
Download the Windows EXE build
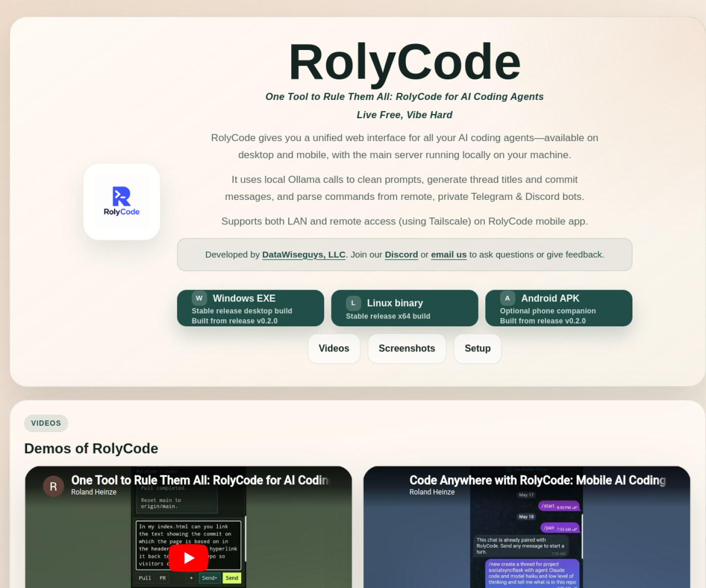[251, 308]
